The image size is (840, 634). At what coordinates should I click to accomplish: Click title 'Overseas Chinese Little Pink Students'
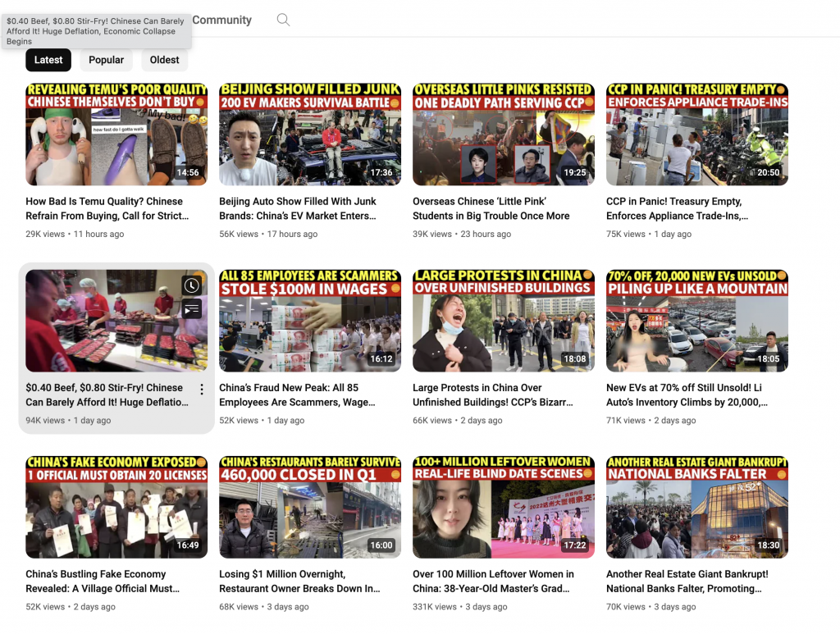(491, 208)
